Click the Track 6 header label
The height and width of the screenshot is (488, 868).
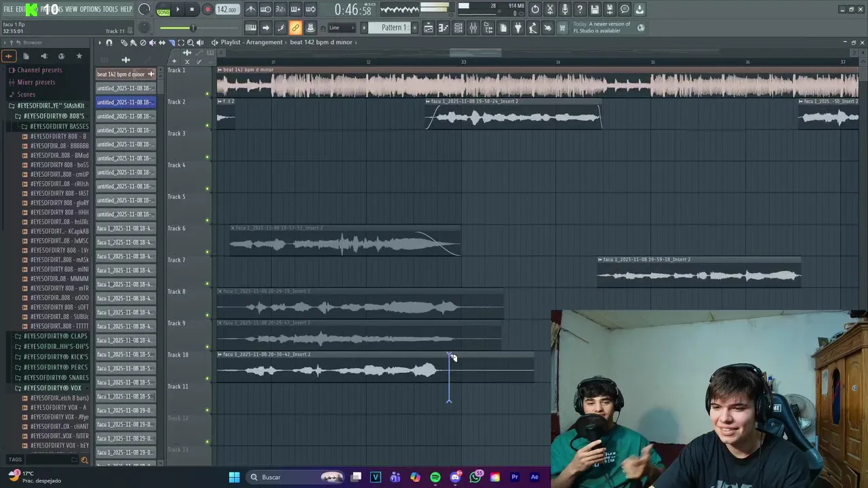point(176,228)
